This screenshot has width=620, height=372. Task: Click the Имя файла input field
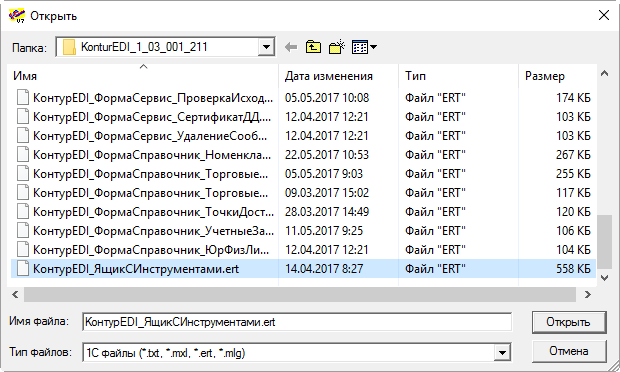point(297,322)
